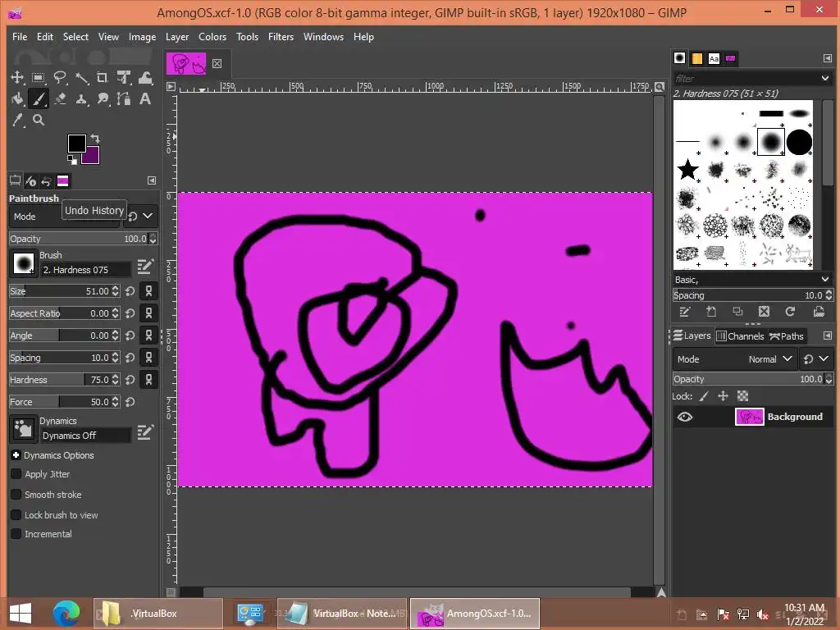Enable Smooth stroke checkbox

pos(16,495)
